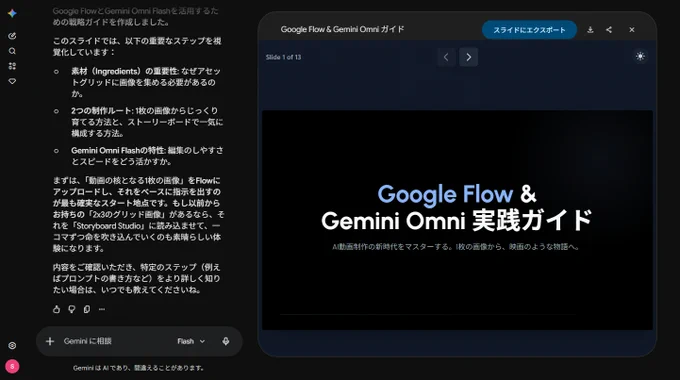
Task: Open the sidebar apps grid icon
Action: point(12,66)
